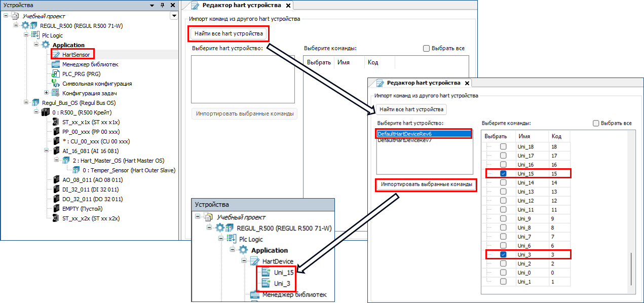This screenshot has width=644, height=303.
Task: Select the Temper_Sensor Hart slave icon
Action: tap(76, 170)
